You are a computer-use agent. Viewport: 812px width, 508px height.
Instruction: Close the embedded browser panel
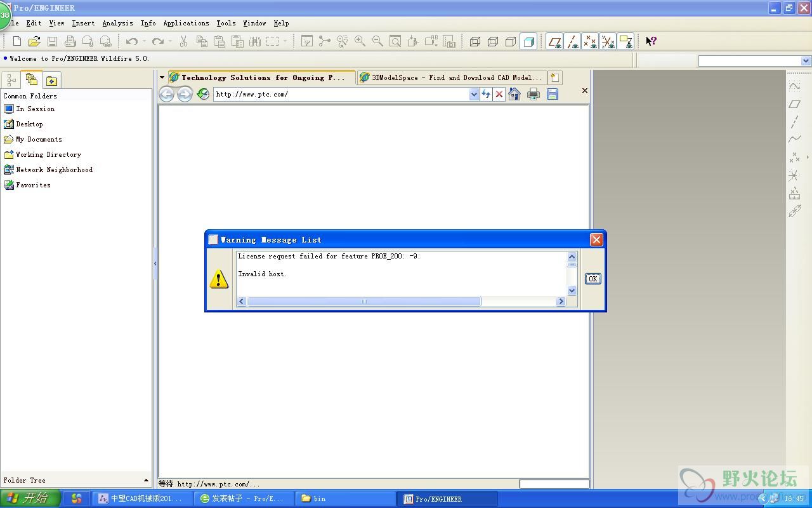(x=585, y=91)
